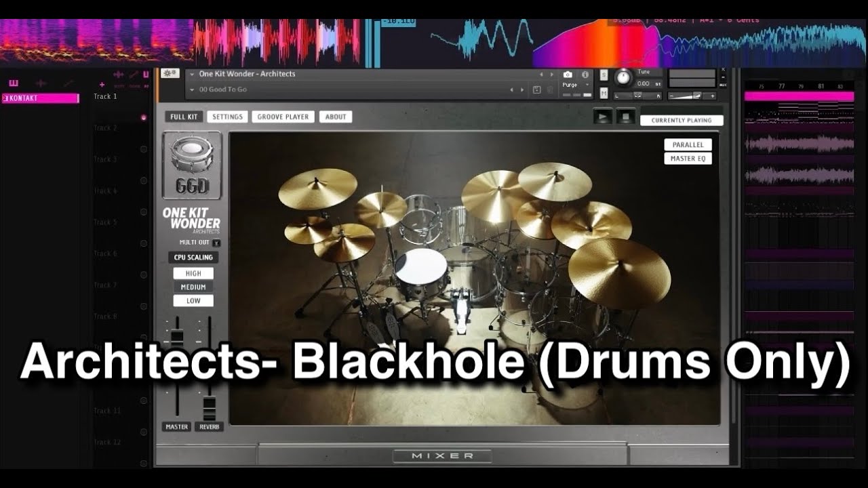This screenshot has height=488, width=868.
Task: Click the REVERB fader label
Action: 209,426
